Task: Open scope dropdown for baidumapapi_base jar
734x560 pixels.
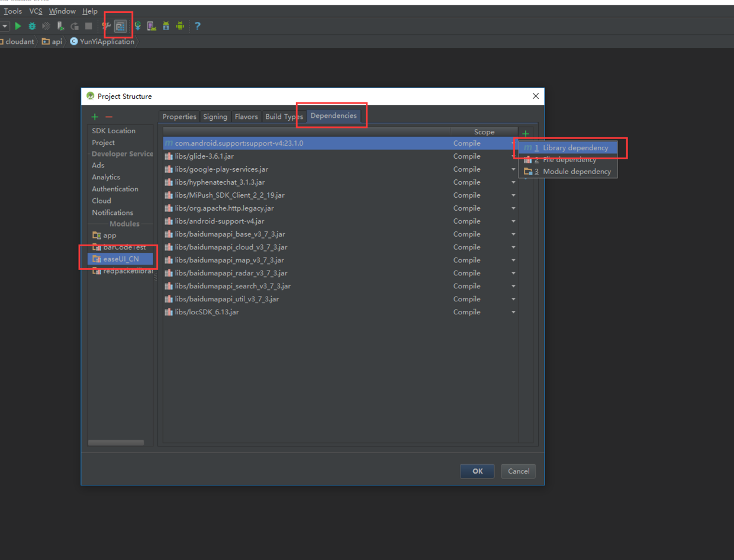Action: point(513,234)
